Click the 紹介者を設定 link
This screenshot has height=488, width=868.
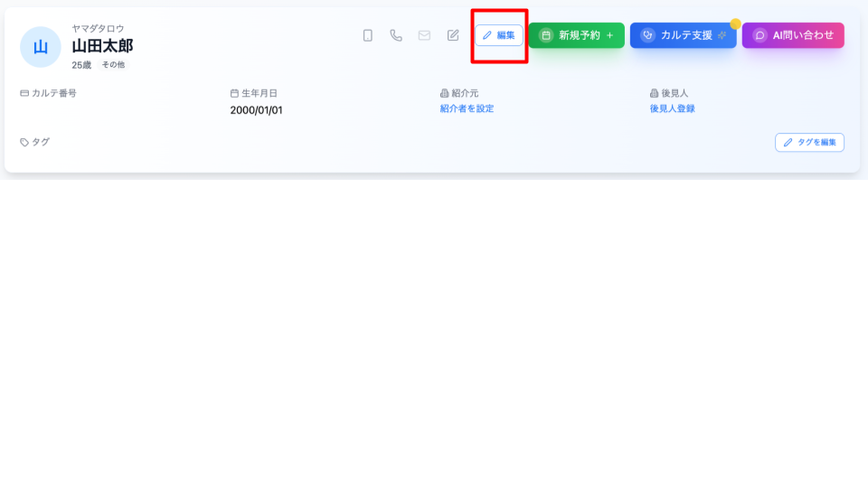[x=467, y=108]
